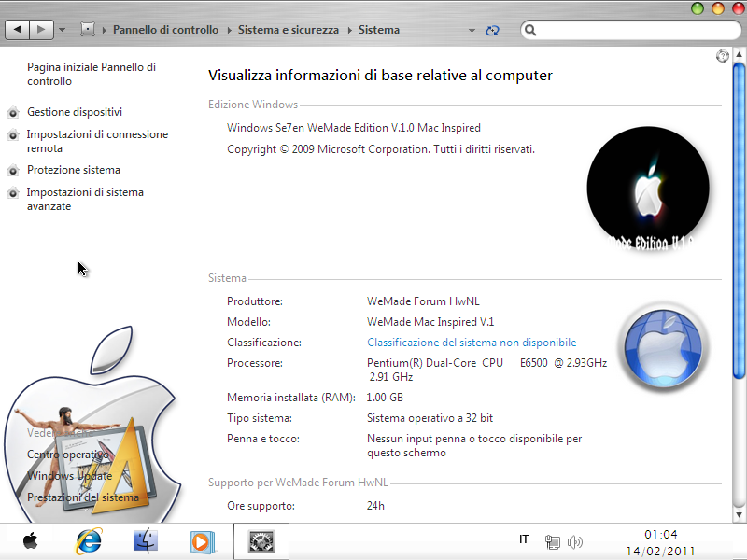Open the help question mark icon
Screen dimensions: 747x560
pos(722,56)
